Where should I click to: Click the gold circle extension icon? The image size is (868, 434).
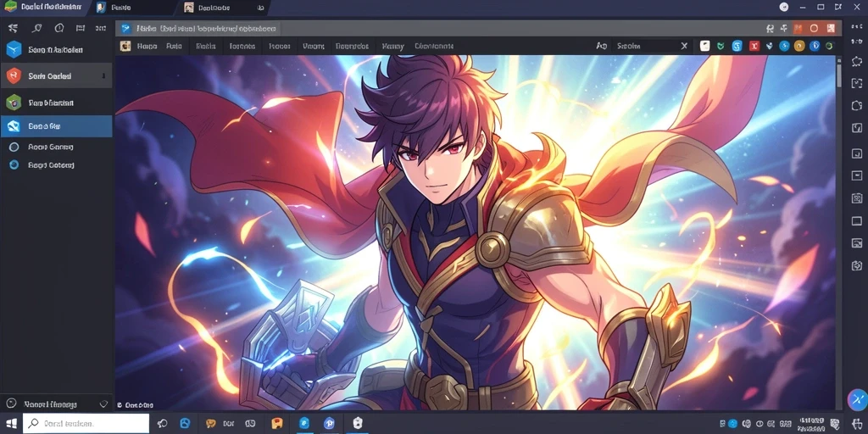coord(798,47)
